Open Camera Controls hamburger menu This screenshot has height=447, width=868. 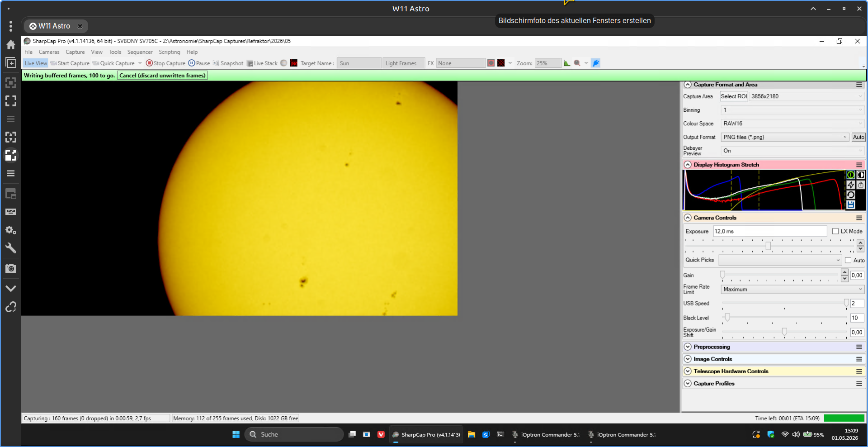click(859, 218)
